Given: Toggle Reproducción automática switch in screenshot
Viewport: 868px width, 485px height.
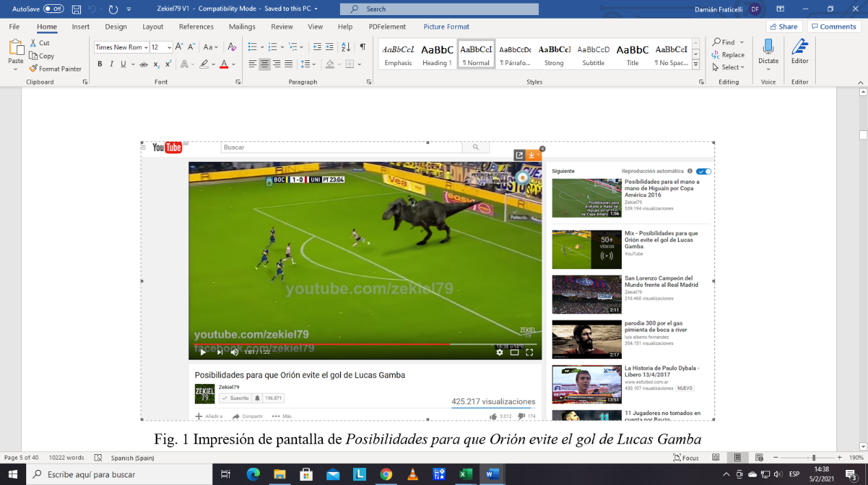Looking at the screenshot, I should pos(704,171).
